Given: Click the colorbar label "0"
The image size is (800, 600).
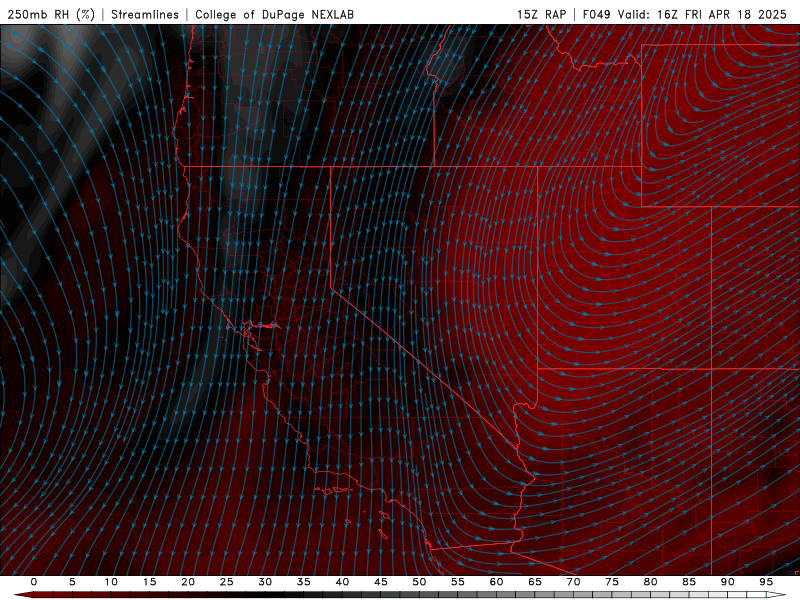Looking at the screenshot, I should pos(34,582).
